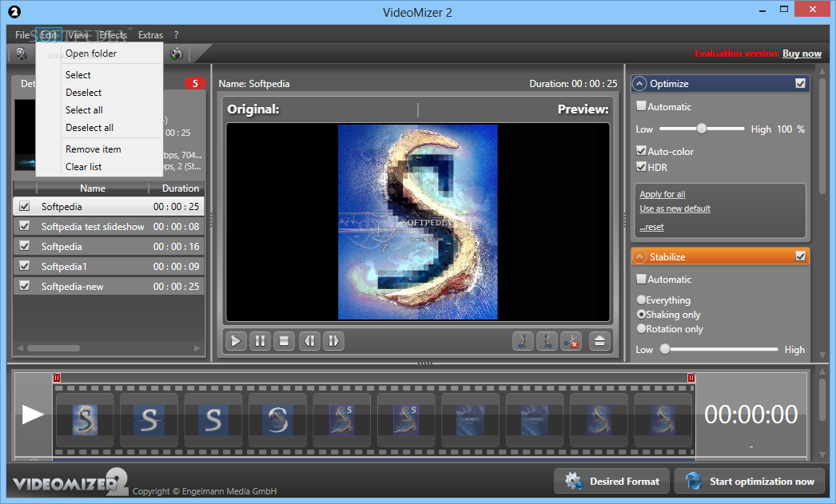Image resolution: width=836 pixels, height=504 pixels.
Task: Step one frame backward
Action: tap(310, 341)
